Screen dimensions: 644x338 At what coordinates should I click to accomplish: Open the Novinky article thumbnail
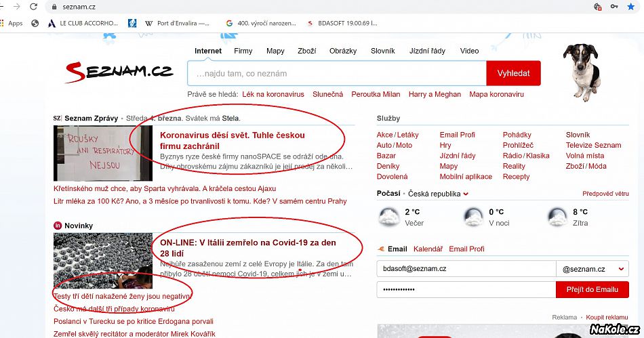(103, 261)
